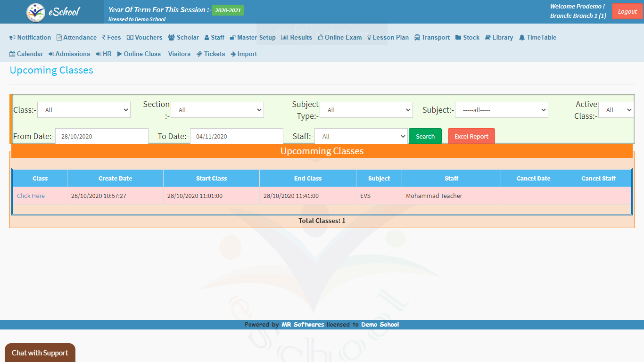Click the From Date input field

[x=101, y=136]
